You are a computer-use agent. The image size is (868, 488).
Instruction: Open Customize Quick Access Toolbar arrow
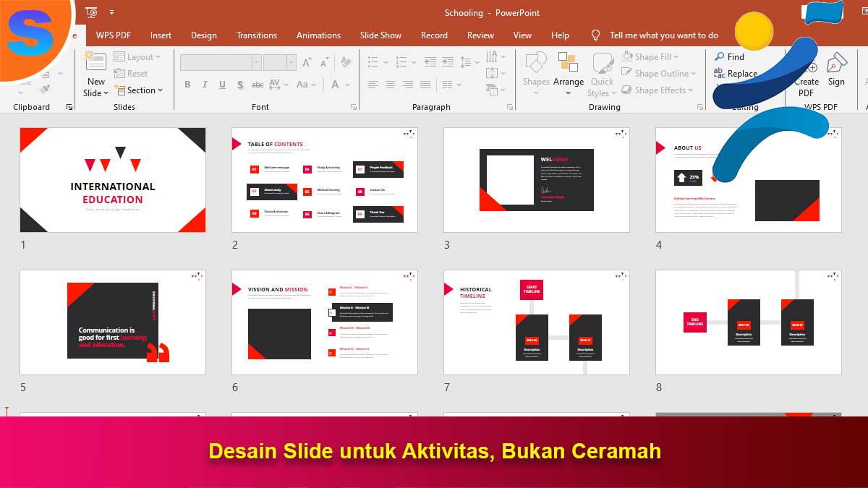111,12
